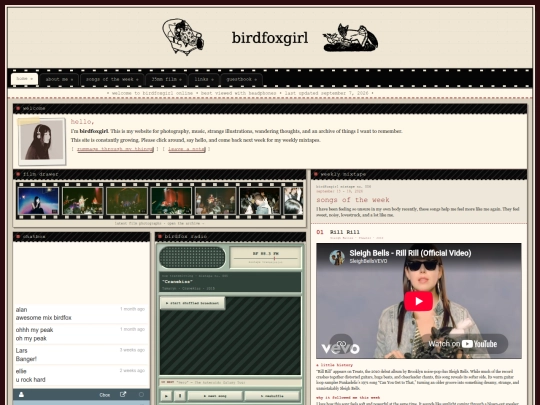Click the polaroid profile photo
The height and width of the screenshot is (405, 540).
tap(42, 141)
